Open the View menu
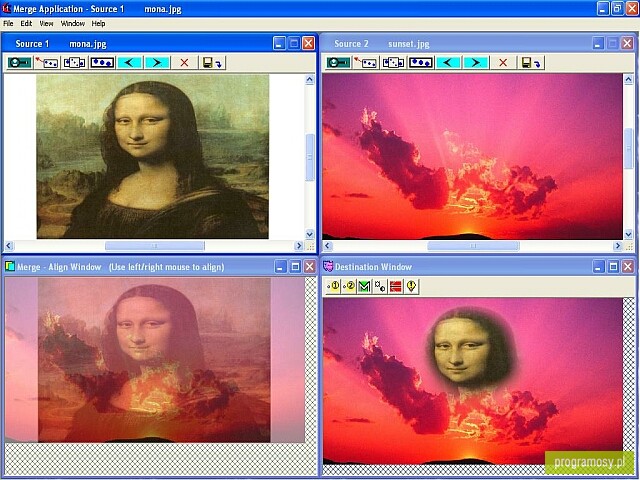640x480 pixels. [46, 24]
